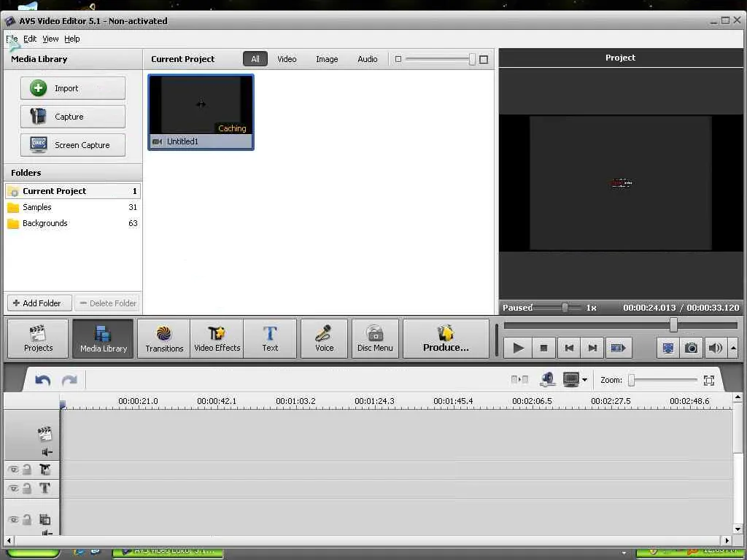
Task: Toggle lock on the text track
Action: (27, 488)
